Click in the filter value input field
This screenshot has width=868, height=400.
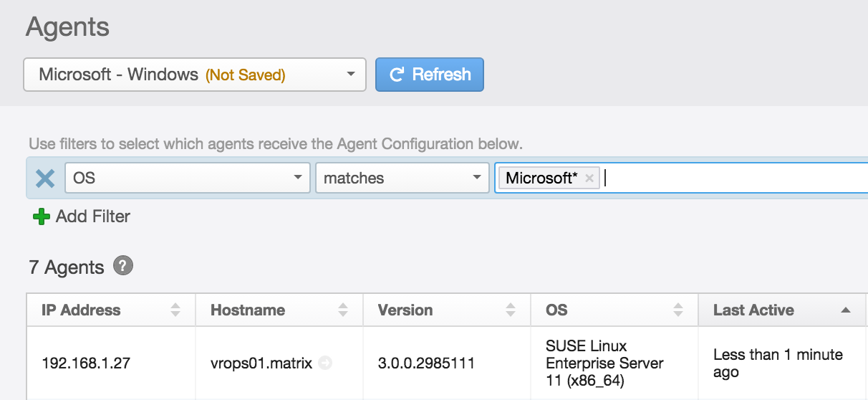point(730,178)
